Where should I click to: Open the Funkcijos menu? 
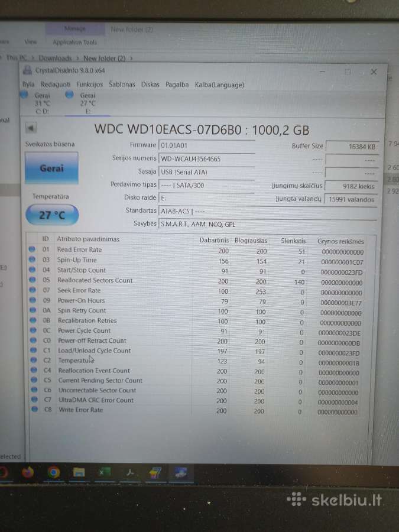(90, 85)
